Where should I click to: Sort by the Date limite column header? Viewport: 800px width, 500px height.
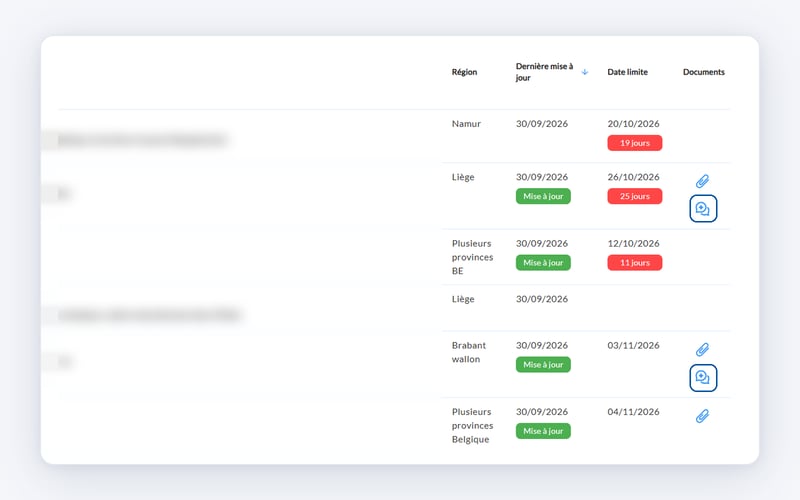click(627, 72)
